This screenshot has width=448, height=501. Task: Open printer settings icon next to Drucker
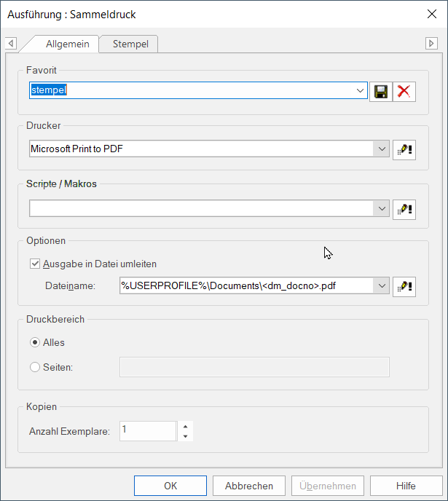(404, 149)
